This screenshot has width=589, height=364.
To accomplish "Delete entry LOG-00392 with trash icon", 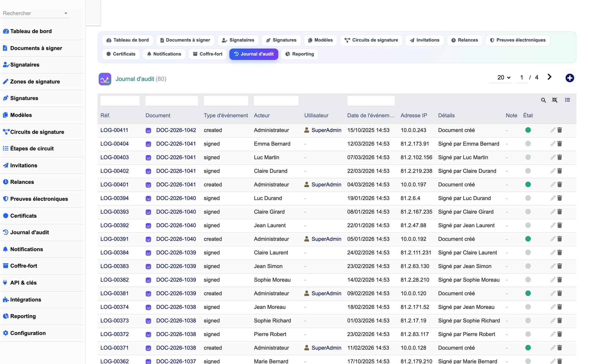I will (560, 225).
